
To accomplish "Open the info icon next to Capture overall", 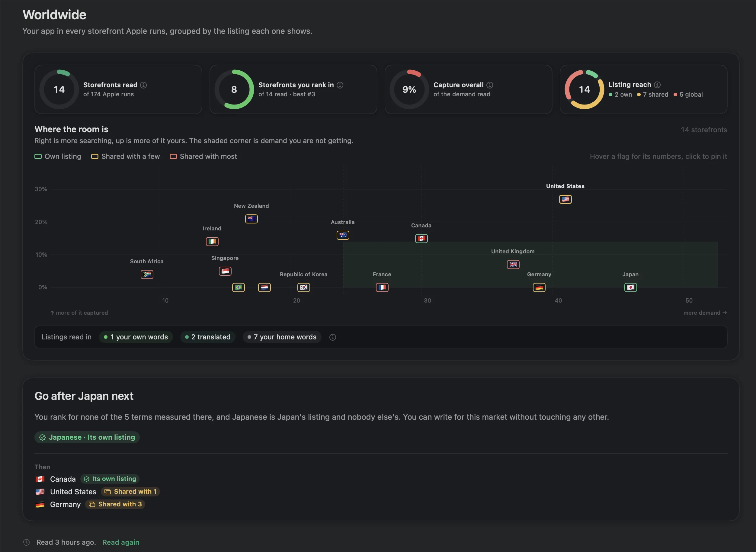I will pyautogui.click(x=490, y=85).
